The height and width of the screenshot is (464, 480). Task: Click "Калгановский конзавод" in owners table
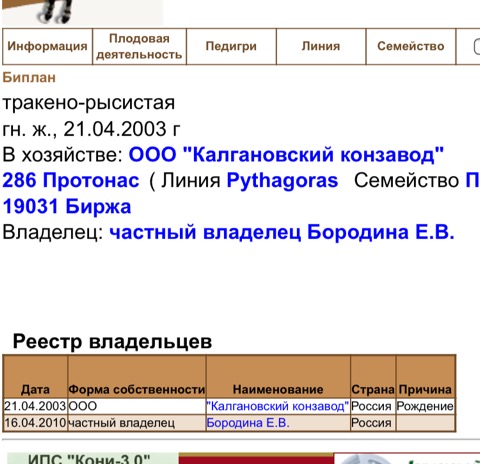coord(278,406)
